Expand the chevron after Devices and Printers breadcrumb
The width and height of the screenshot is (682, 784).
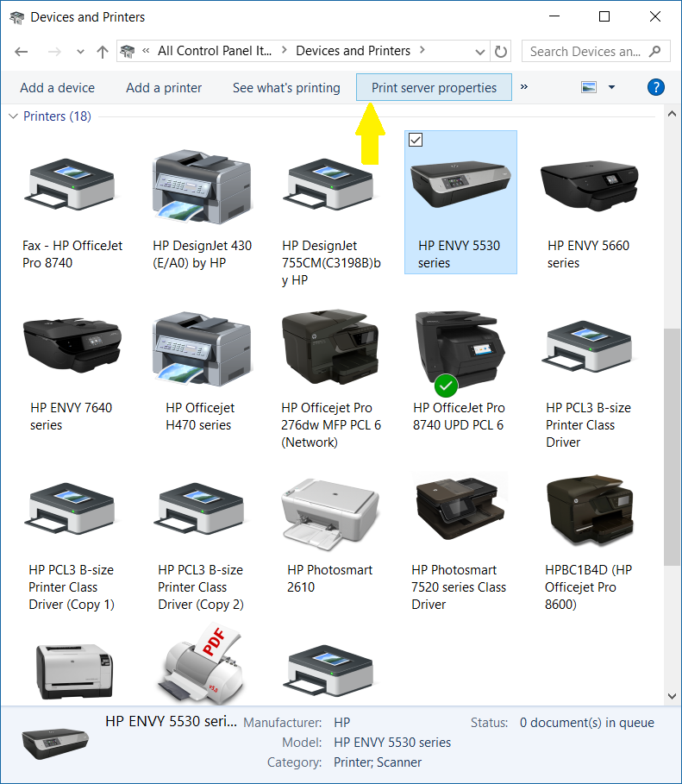tap(422, 50)
